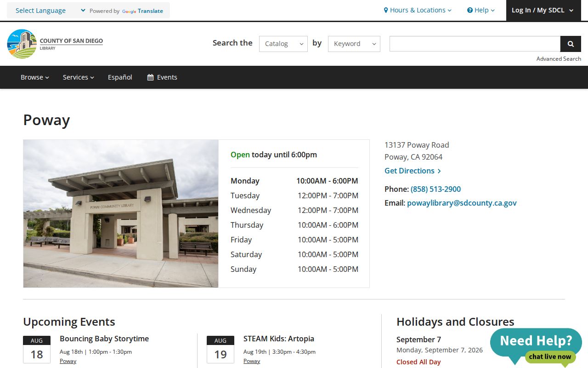
Task: Expand the Hours & Locations menu
Action: [418, 10]
